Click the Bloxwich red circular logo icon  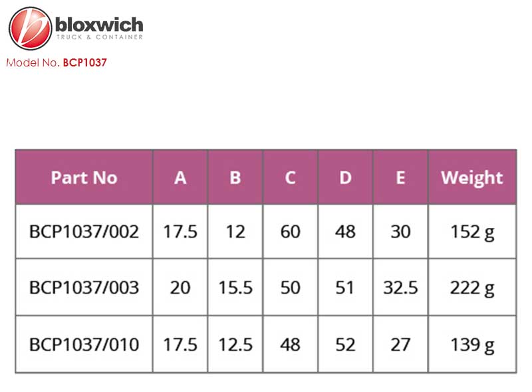30,29
